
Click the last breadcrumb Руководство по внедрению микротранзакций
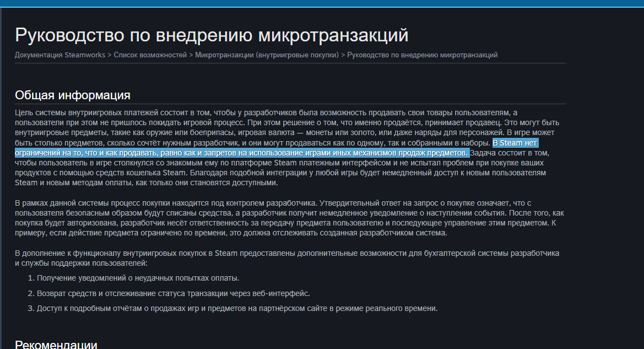[x=422, y=55]
